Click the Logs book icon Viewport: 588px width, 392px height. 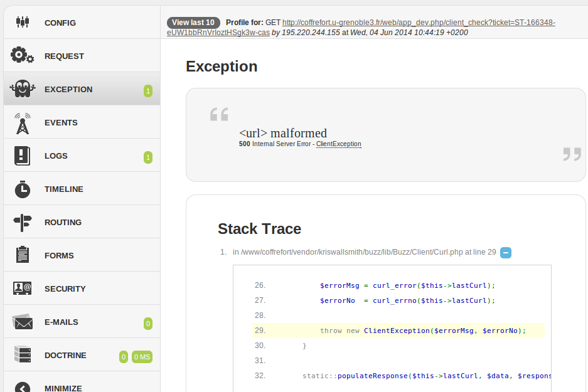(23, 156)
